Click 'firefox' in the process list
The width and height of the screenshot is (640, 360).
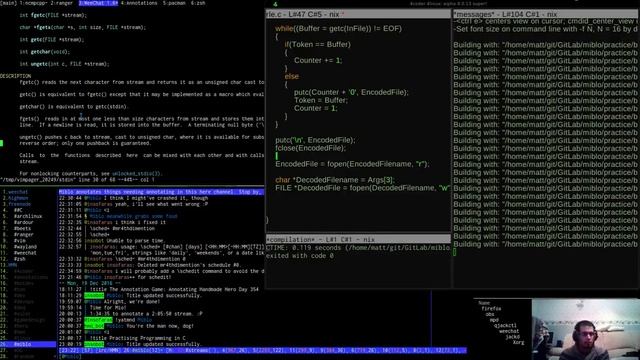[491, 309]
